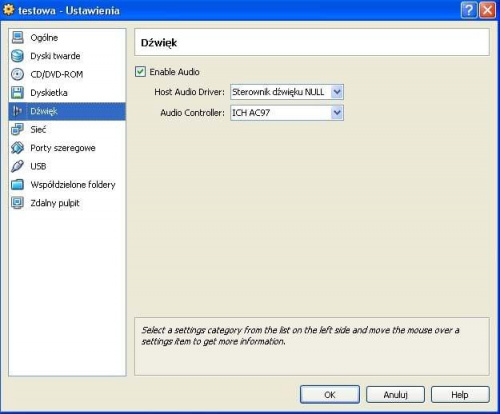The width and height of the screenshot is (500, 414).
Task: Click the title bar question mark help button
Action: click(469, 10)
